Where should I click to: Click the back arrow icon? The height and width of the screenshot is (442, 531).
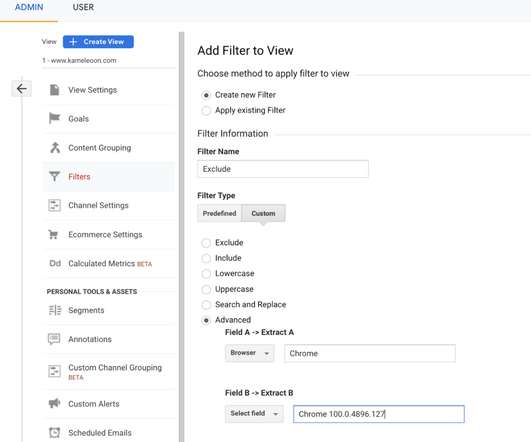point(22,89)
